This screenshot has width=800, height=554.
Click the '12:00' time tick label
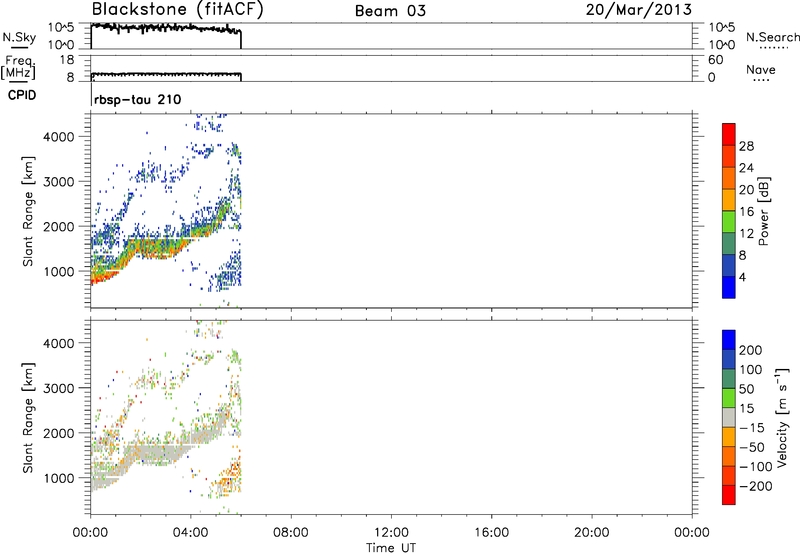pyautogui.click(x=391, y=533)
